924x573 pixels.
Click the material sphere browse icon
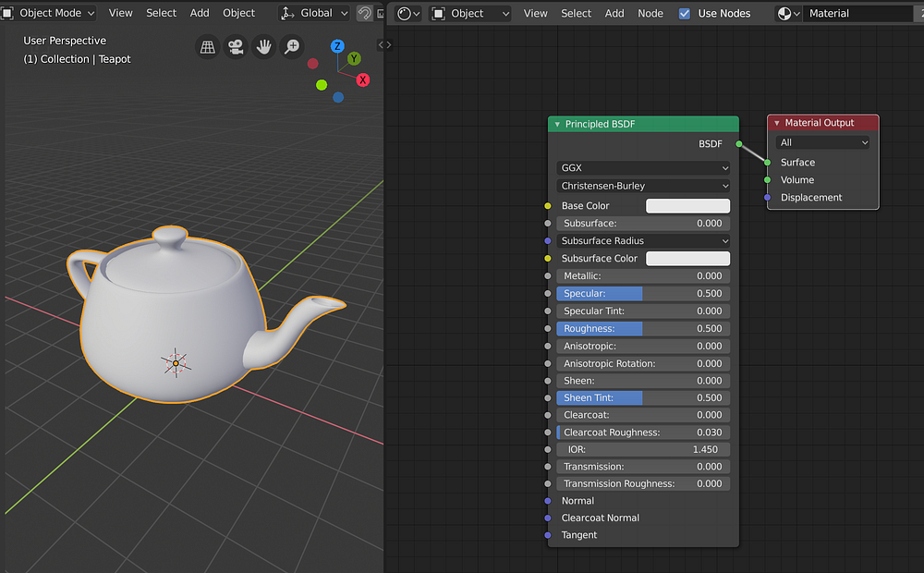coord(788,13)
